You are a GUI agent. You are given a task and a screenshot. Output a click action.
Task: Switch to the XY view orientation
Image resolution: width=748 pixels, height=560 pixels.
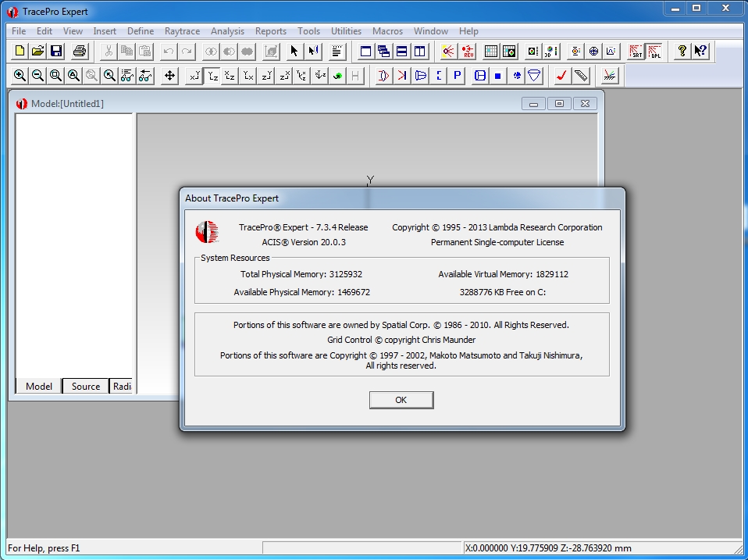[x=194, y=75]
